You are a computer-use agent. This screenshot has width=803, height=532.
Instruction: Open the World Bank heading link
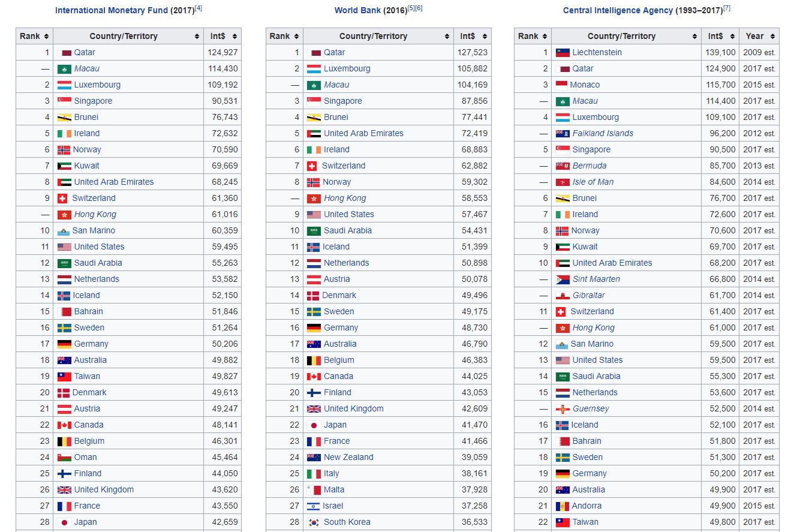(357, 11)
